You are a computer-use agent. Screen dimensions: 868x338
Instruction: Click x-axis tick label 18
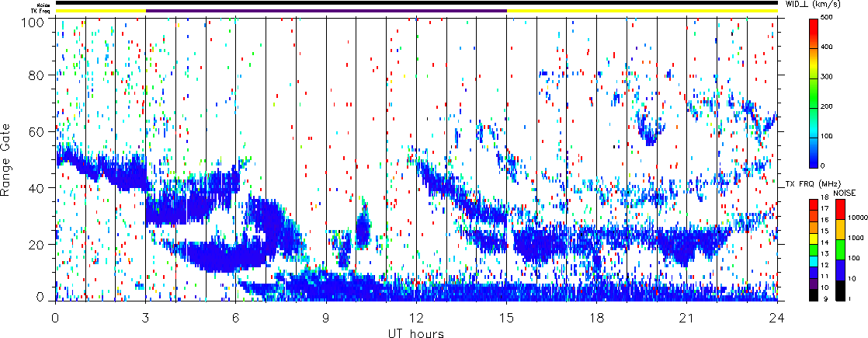click(x=597, y=317)
